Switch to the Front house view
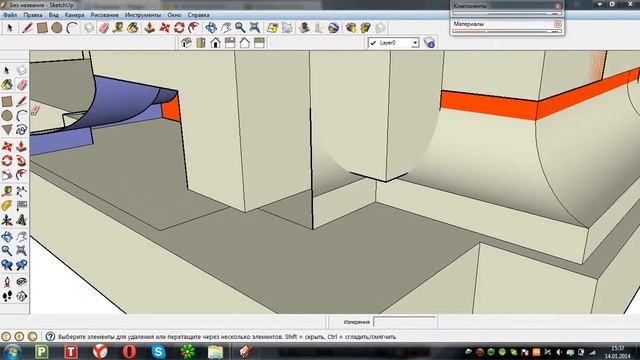 [x=215, y=43]
